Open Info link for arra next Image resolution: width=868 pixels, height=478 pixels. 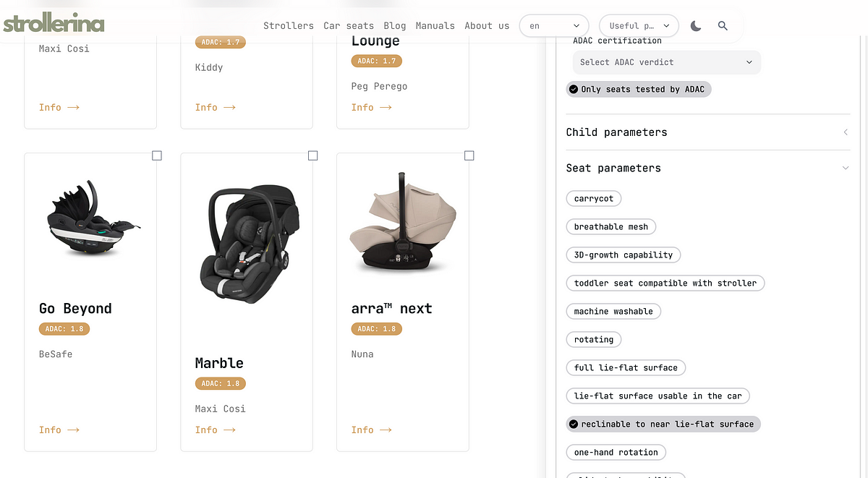pos(371,430)
